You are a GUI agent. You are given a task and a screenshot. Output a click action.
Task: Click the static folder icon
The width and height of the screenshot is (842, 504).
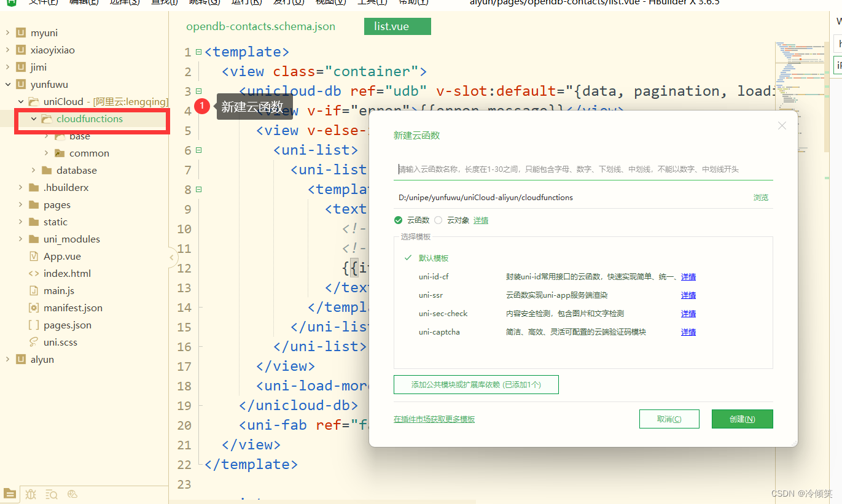pyautogui.click(x=34, y=222)
